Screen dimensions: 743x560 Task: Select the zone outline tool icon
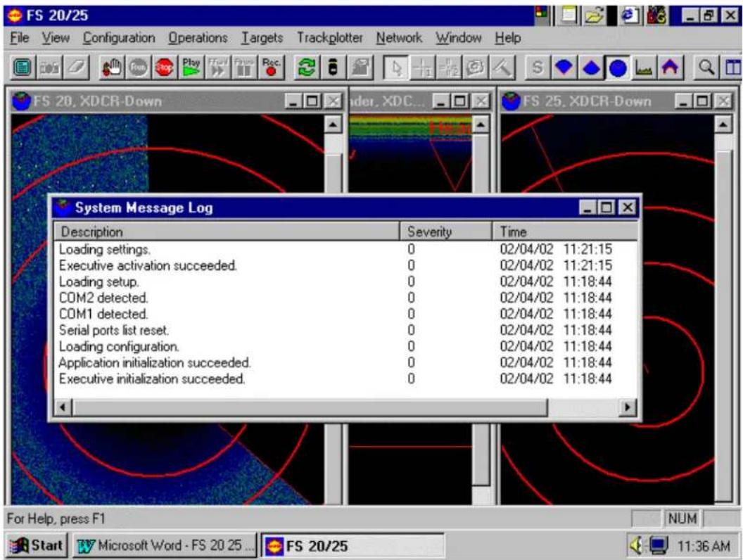[475, 68]
